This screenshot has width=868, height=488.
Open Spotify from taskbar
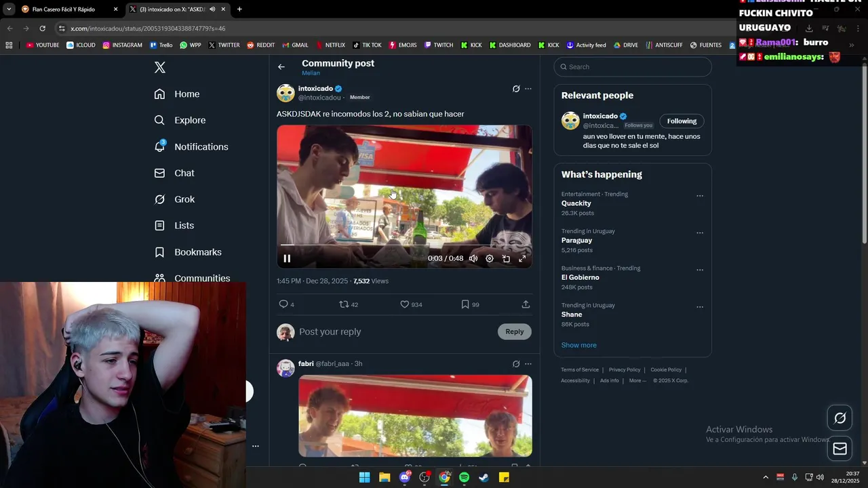(464, 477)
